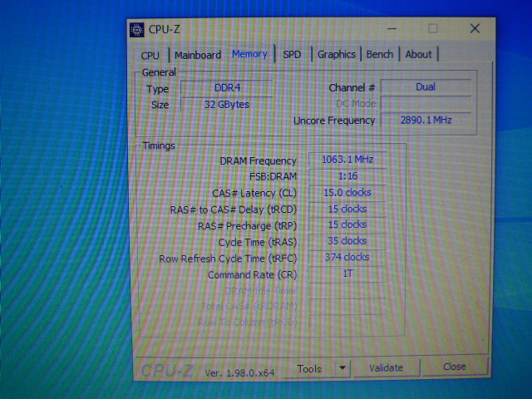Screen dimensions: 532x399
Task: Click the Tools button
Action: [309, 369]
